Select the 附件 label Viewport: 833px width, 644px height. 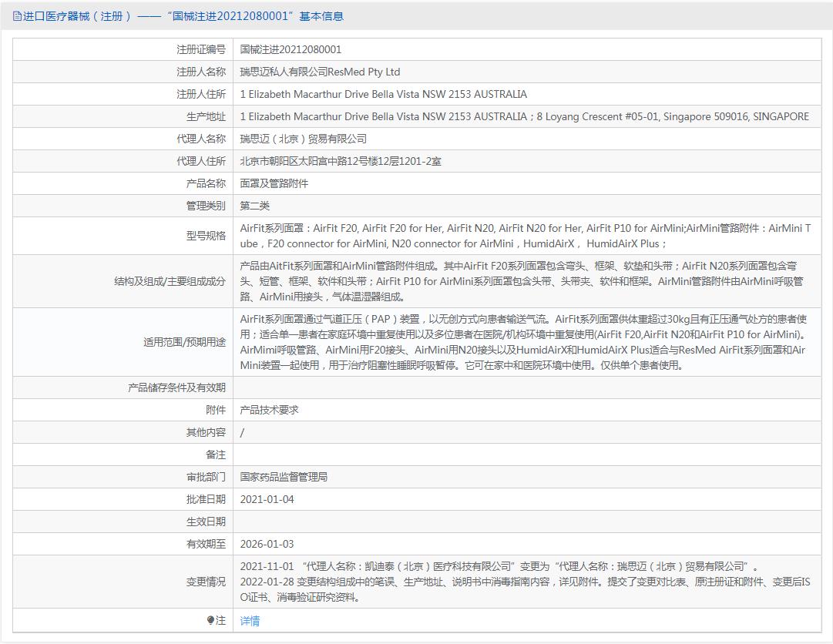216,410
